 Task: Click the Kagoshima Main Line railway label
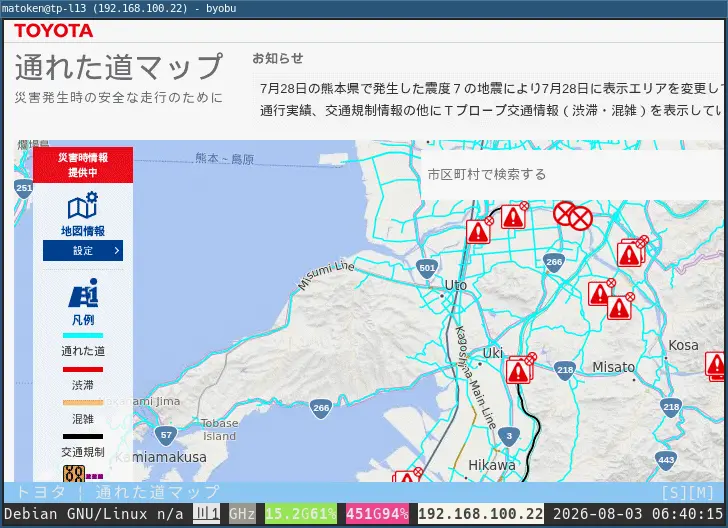point(475,377)
